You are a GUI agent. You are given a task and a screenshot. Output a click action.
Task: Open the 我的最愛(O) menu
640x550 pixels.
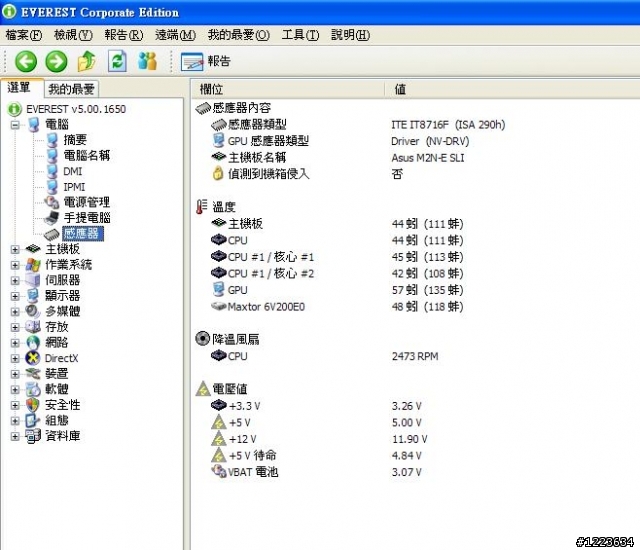[239, 35]
